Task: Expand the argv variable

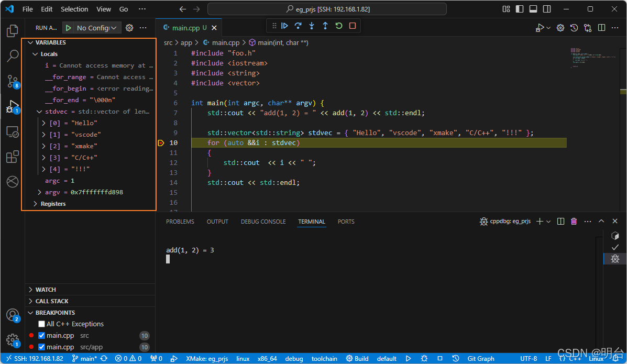Action: tap(39, 192)
